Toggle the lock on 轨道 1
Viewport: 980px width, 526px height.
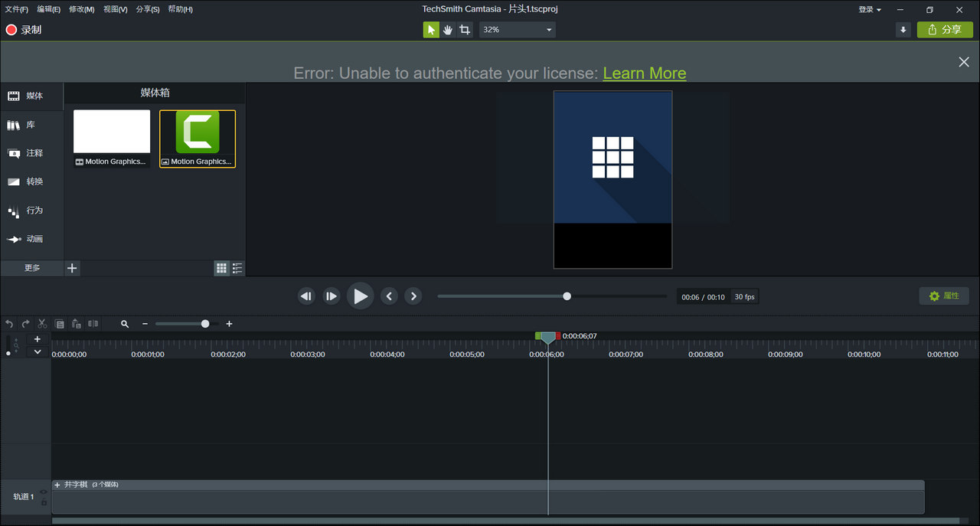[x=44, y=502]
